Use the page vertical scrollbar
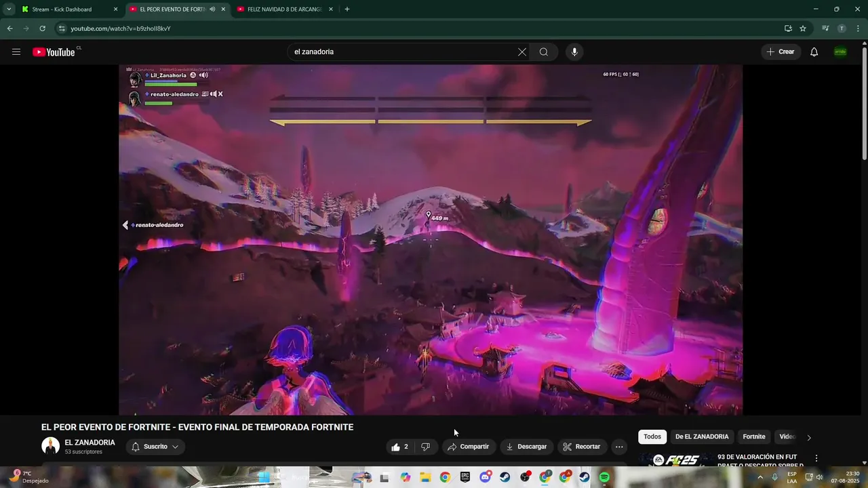Image resolution: width=868 pixels, height=488 pixels. click(x=864, y=104)
